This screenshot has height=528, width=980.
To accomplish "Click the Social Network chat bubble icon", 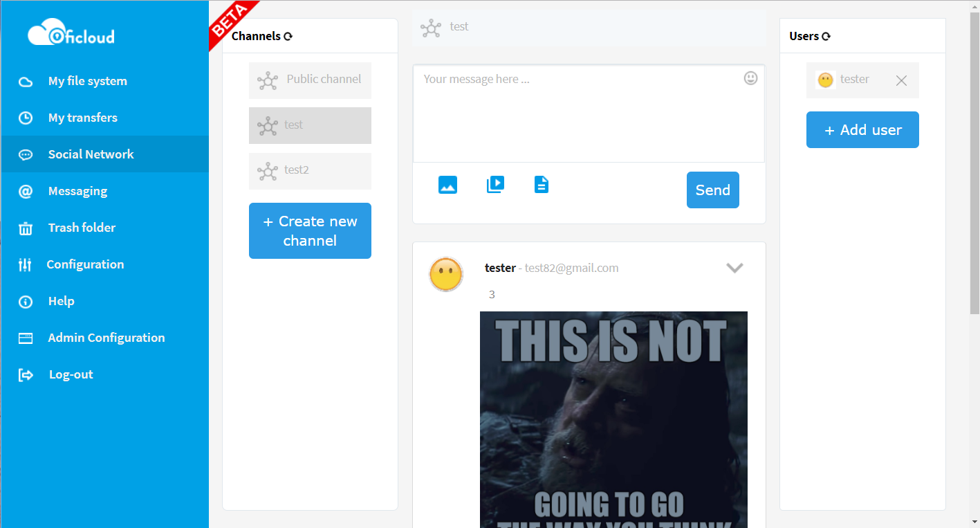I will click(x=26, y=154).
